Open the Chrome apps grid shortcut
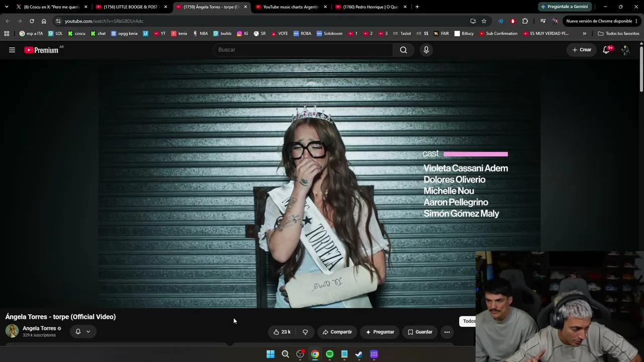 [x=7, y=34]
